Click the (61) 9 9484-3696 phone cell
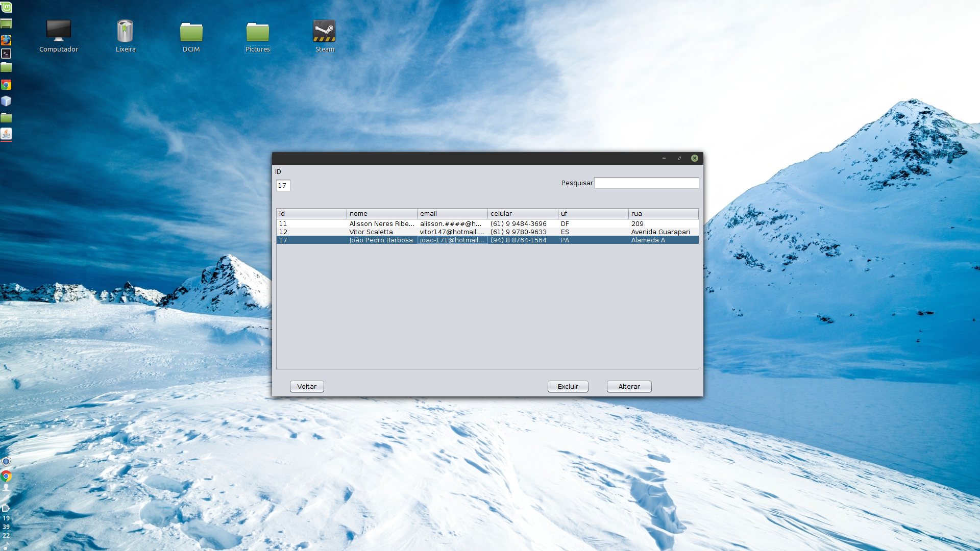The height and width of the screenshot is (551, 980). (x=523, y=223)
